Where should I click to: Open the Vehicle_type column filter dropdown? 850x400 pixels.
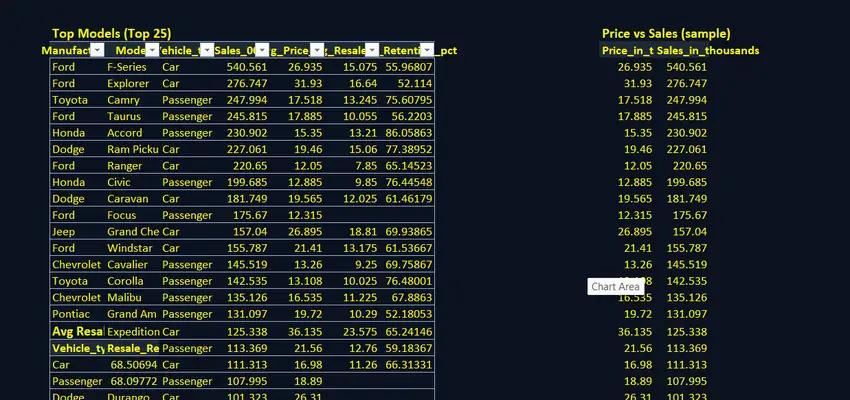207,50
